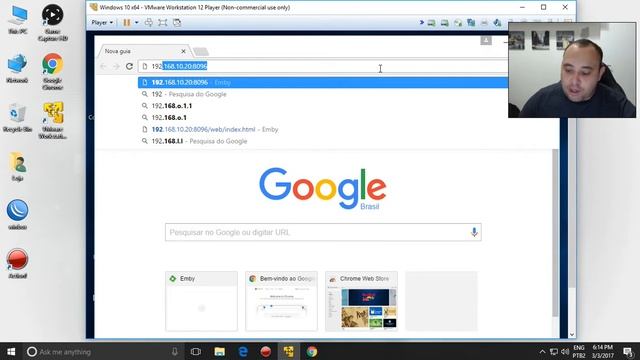Choose suggestion 192.168.o.1

(x=322, y=118)
